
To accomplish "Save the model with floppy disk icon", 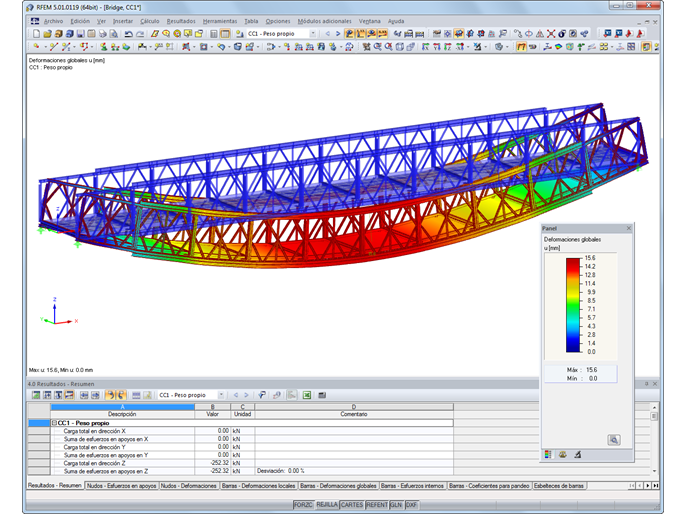I will pyautogui.click(x=81, y=34).
